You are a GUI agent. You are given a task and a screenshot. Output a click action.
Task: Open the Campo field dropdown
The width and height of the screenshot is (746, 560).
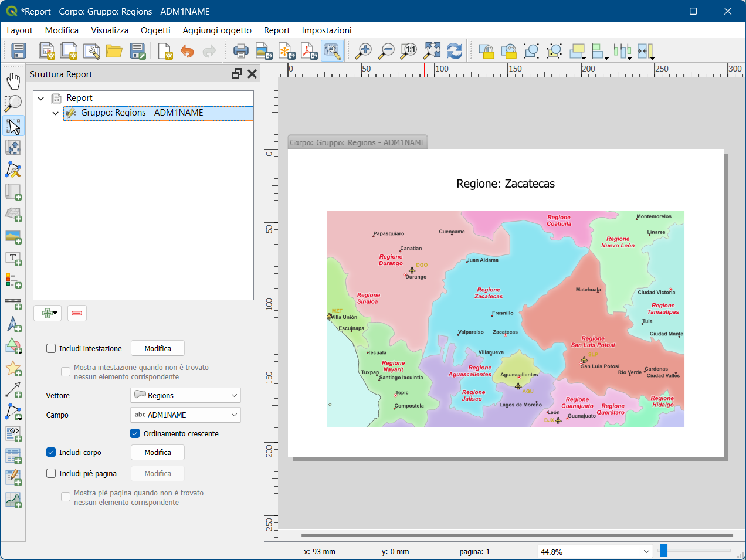[x=185, y=415]
